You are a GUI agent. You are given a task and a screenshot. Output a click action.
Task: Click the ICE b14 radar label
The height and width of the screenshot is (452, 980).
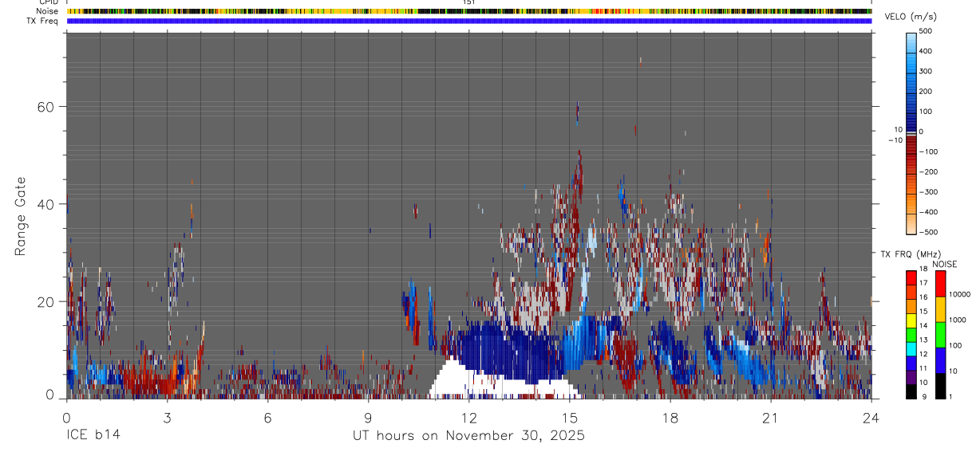(x=93, y=436)
